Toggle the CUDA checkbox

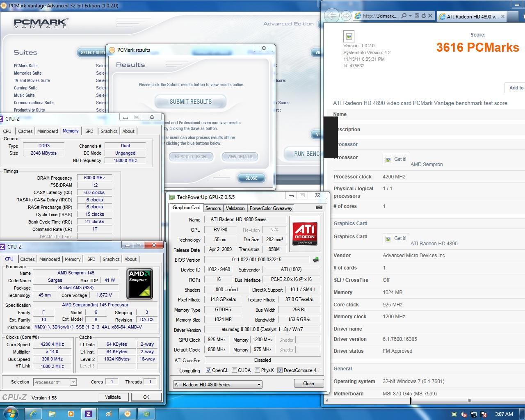[234, 370]
